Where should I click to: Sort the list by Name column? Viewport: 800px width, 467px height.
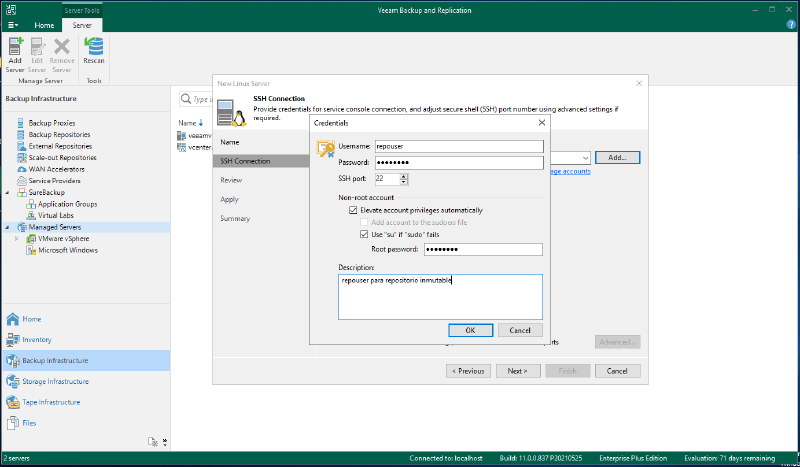click(191, 123)
